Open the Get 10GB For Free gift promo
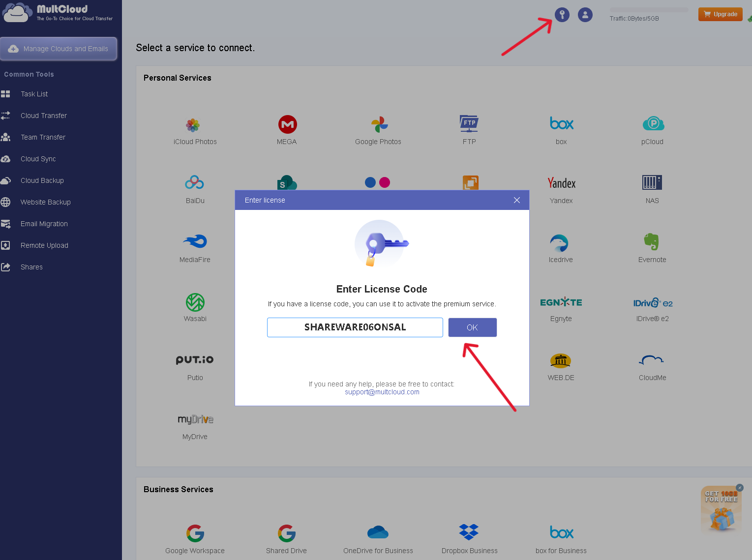752x560 pixels. [721, 510]
